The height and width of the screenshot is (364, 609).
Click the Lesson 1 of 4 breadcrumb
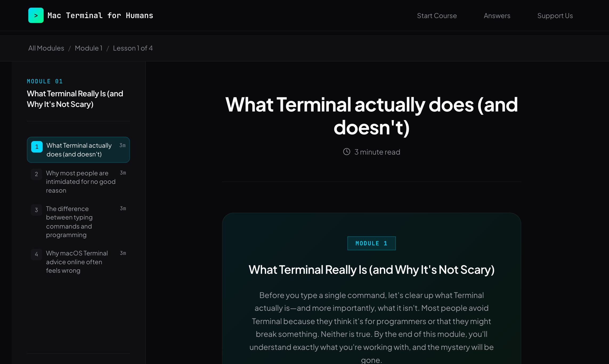(x=133, y=48)
